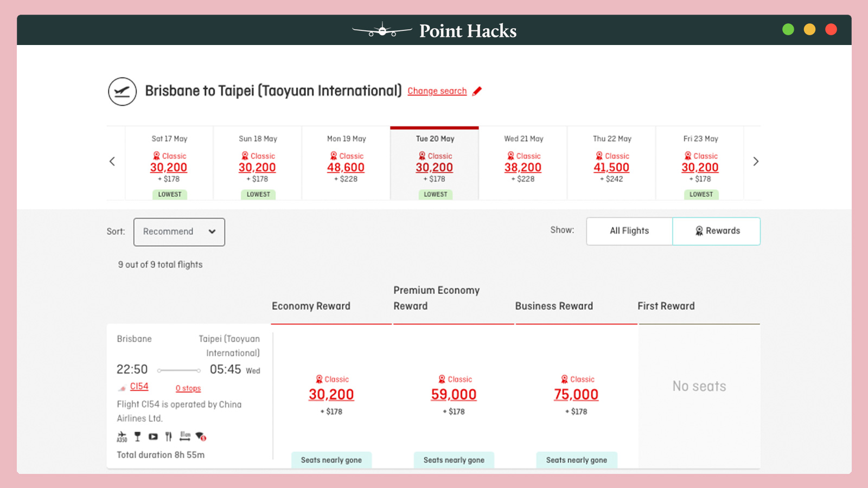Click the LOWEST badge under Fri 23 May
The image size is (868, 488).
coord(701,194)
